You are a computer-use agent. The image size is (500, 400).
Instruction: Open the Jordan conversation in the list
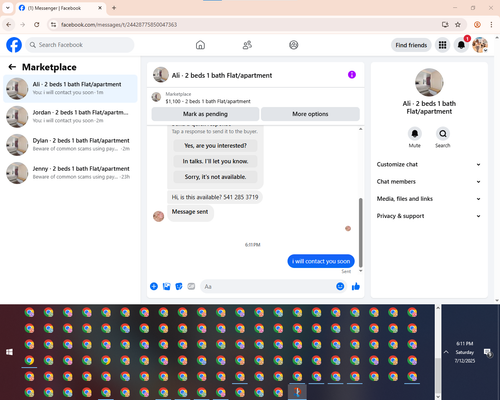[x=70, y=117]
